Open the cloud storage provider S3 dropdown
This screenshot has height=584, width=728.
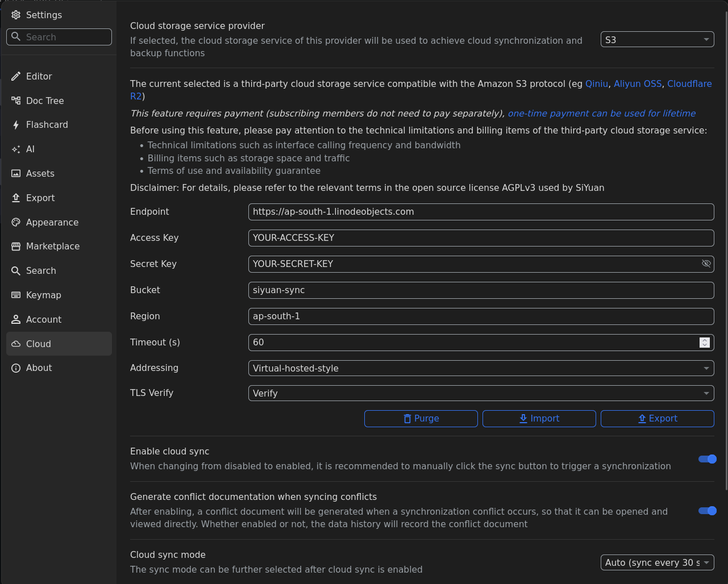(657, 40)
